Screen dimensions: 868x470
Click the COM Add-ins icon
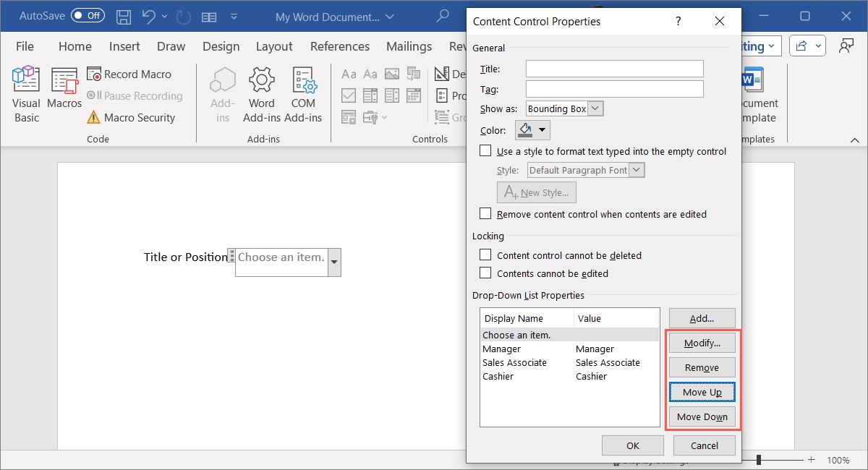tap(303, 87)
